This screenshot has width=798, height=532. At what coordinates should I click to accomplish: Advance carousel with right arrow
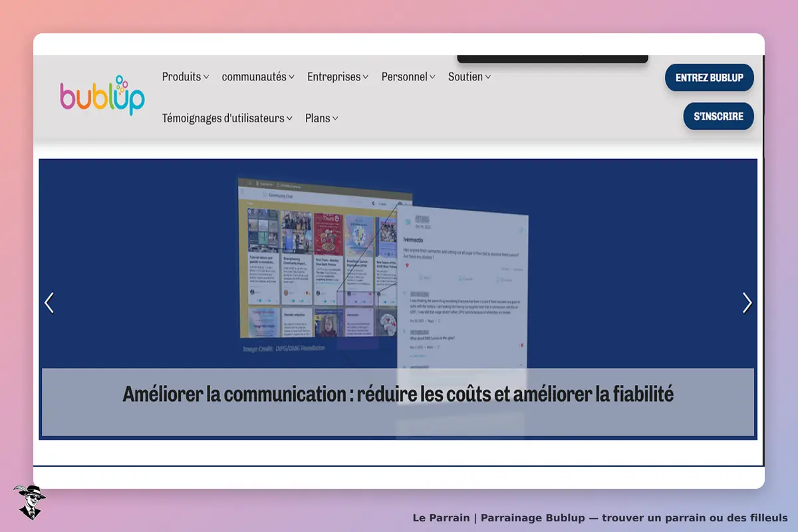(747, 303)
